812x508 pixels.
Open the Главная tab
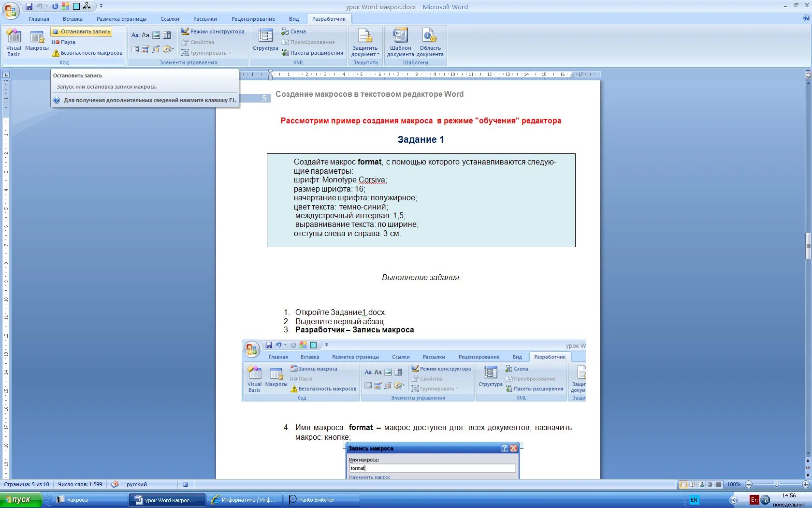(x=39, y=19)
